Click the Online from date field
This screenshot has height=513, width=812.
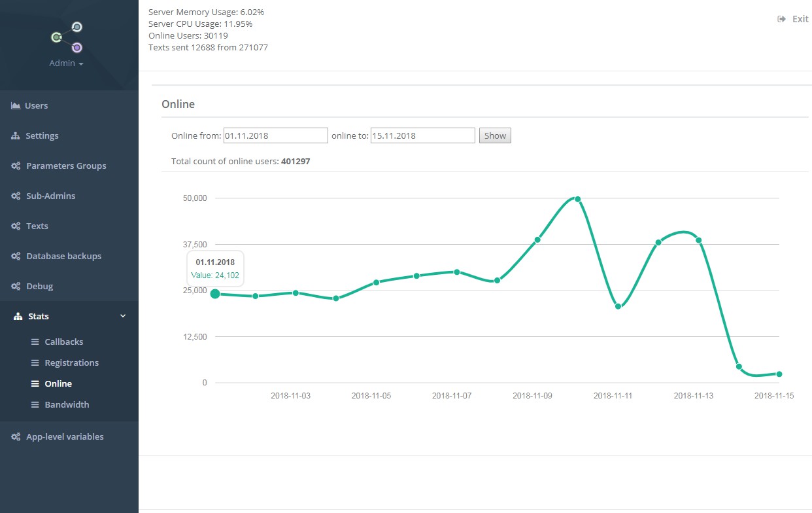click(x=275, y=135)
